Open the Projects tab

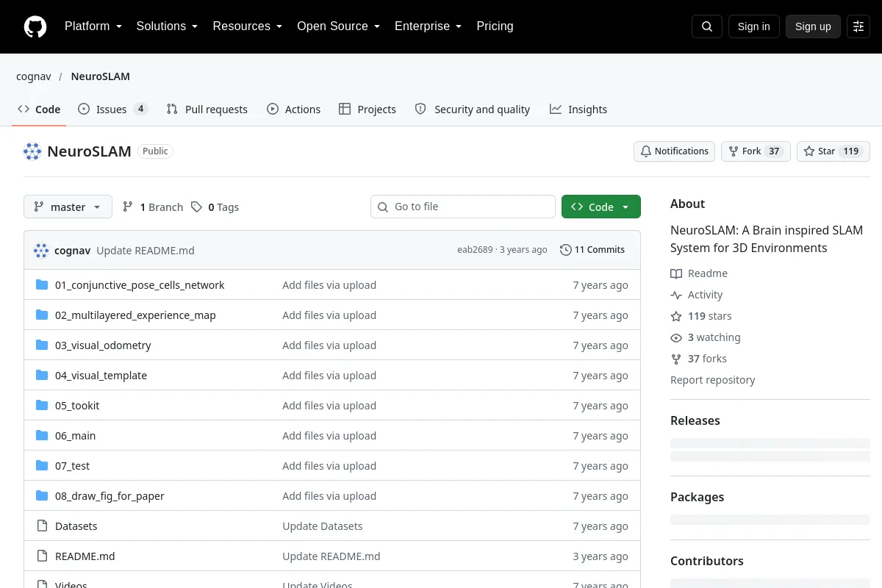click(367, 110)
